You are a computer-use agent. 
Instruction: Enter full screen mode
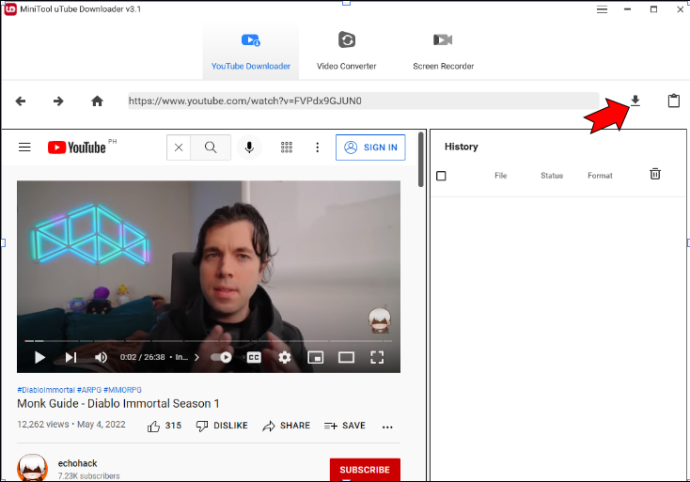[x=377, y=357]
